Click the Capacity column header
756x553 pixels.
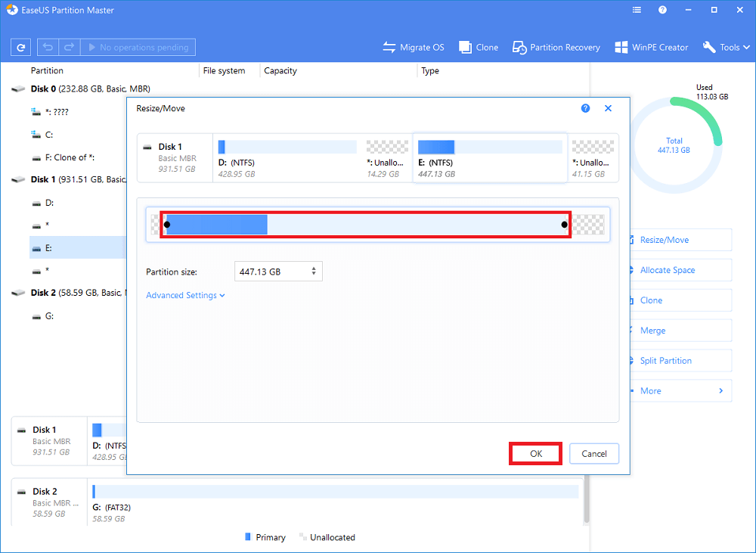(280, 70)
